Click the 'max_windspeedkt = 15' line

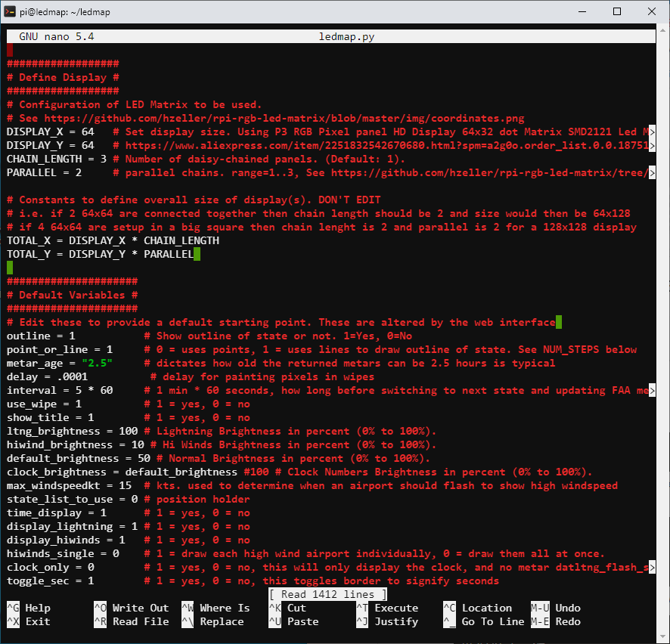point(70,485)
